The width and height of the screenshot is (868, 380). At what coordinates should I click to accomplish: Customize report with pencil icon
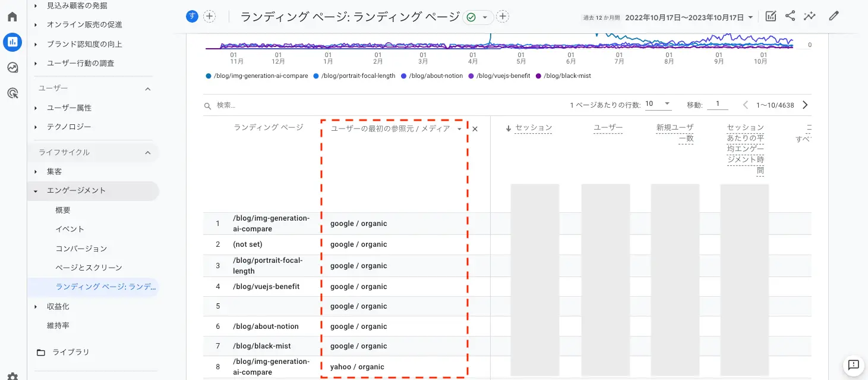click(x=834, y=17)
